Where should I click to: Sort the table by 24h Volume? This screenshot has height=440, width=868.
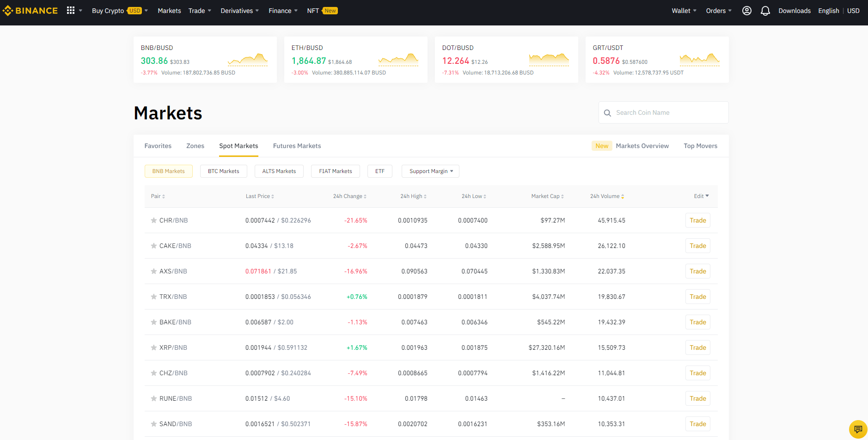607,196
